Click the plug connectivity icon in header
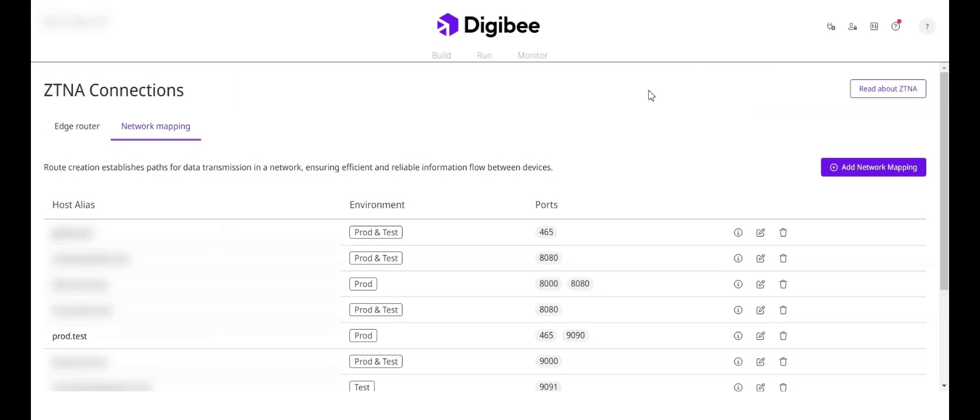Image resolution: width=980 pixels, height=420 pixels. [x=831, y=26]
